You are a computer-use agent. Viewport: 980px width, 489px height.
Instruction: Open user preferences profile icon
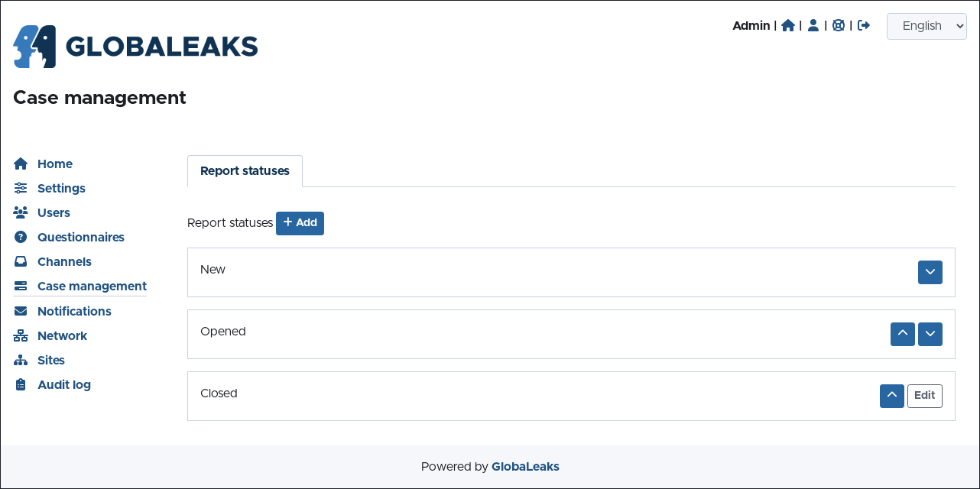pos(813,25)
